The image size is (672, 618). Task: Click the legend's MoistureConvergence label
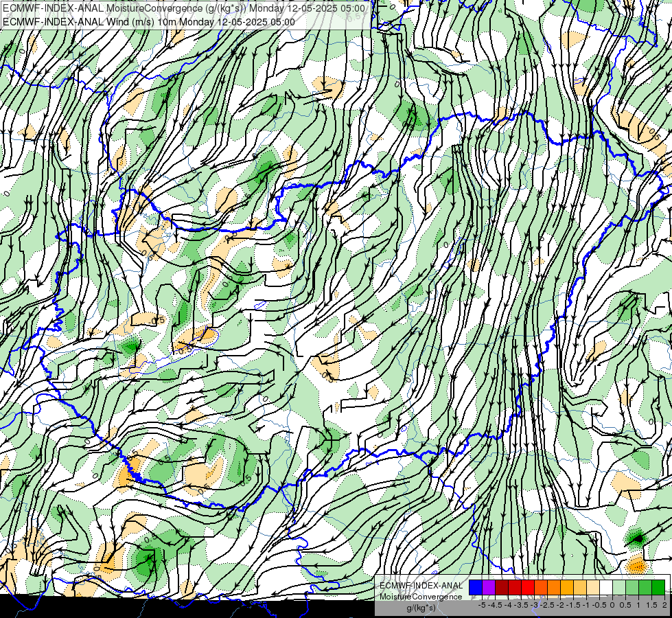tap(421, 597)
